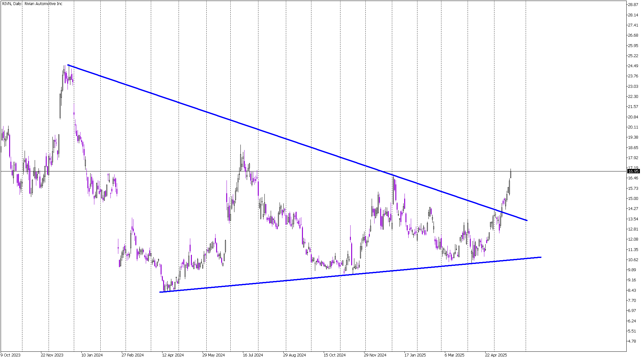Click the 10.62 price scale label
The height and width of the screenshot is (359, 644).
[x=633, y=260]
